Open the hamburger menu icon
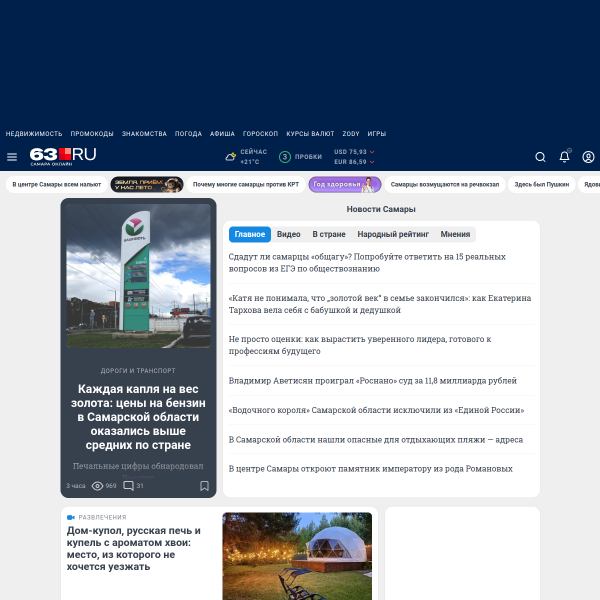 point(12,157)
